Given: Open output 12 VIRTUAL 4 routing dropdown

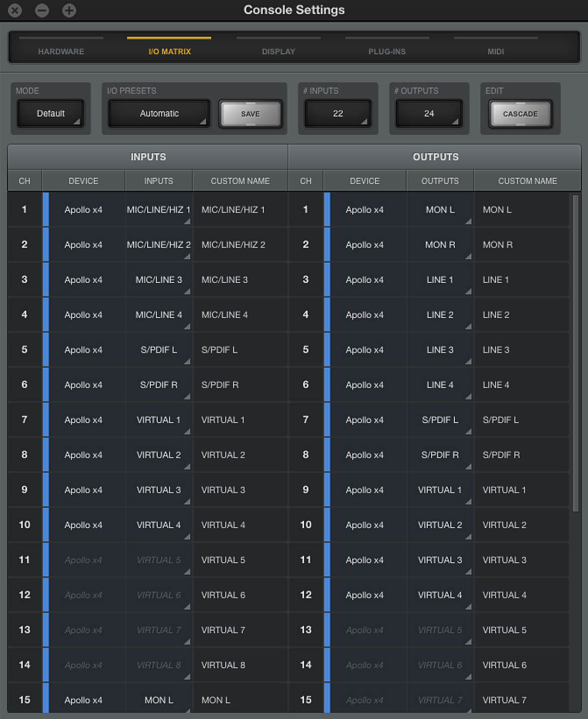Looking at the screenshot, I should pos(440,595).
